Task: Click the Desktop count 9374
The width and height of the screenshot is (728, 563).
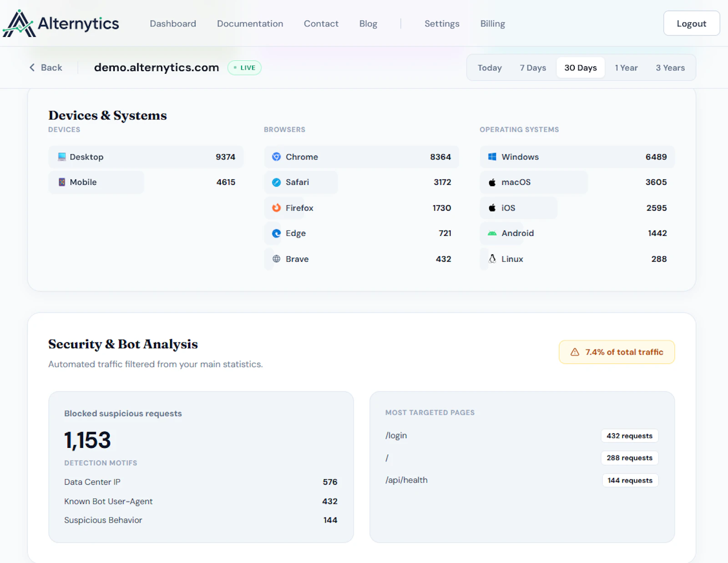Action: (225, 157)
